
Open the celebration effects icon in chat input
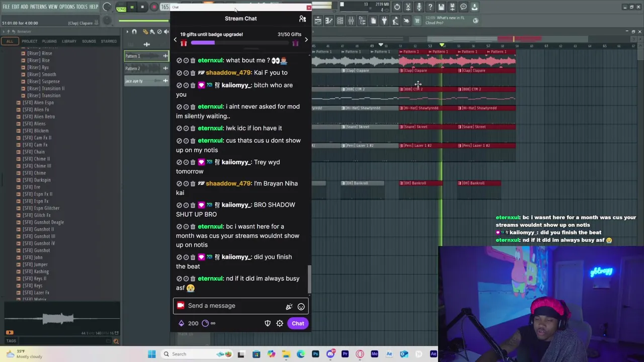289,306
